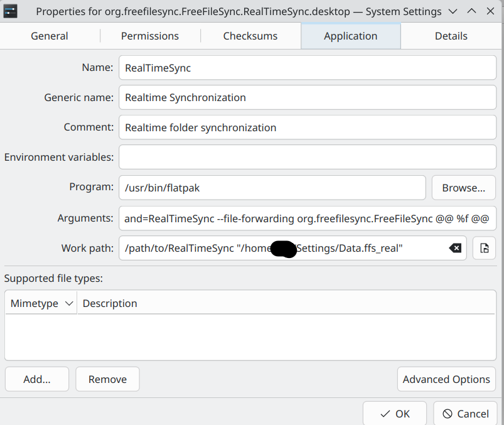Viewport: 504px width, 425px height.
Task: Maximize window using upward chevron
Action: point(471,11)
